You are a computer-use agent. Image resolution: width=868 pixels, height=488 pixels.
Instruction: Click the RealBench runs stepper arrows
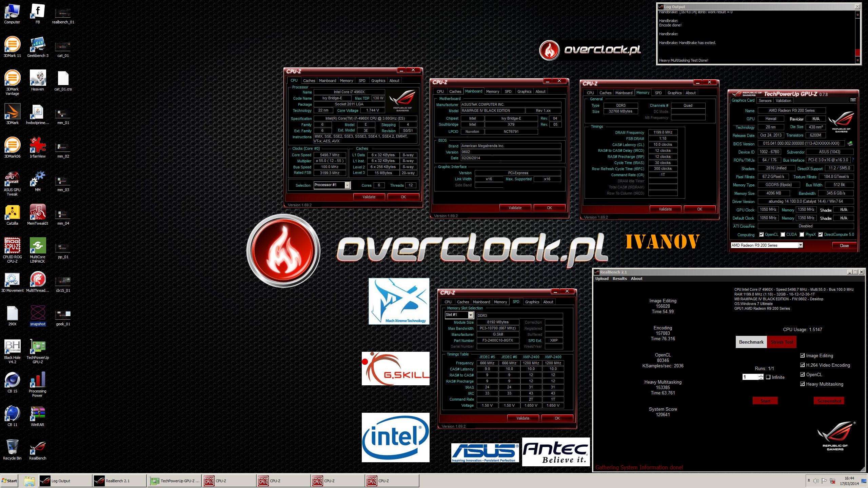[x=761, y=377]
